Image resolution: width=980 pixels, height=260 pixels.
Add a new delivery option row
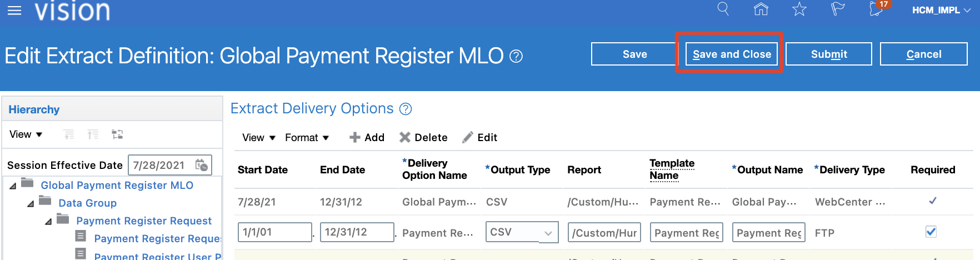pyautogui.click(x=367, y=138)
